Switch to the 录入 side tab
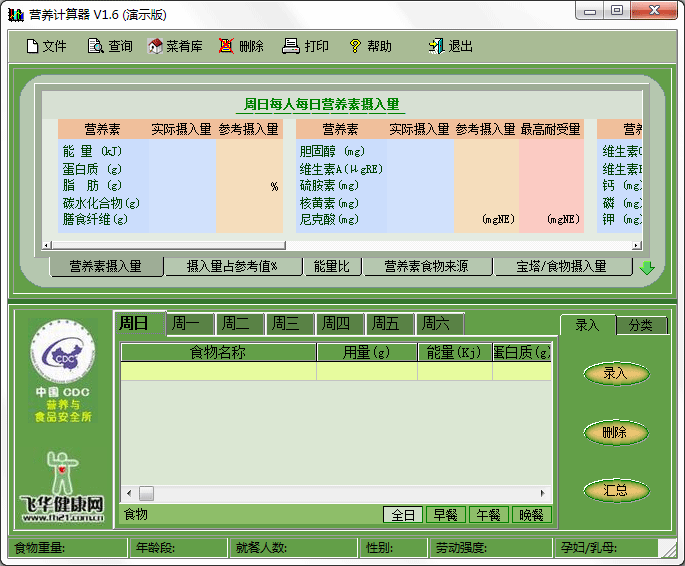Image resolution: width=685 pixels, height=566 pixels. tap(588, 325)
